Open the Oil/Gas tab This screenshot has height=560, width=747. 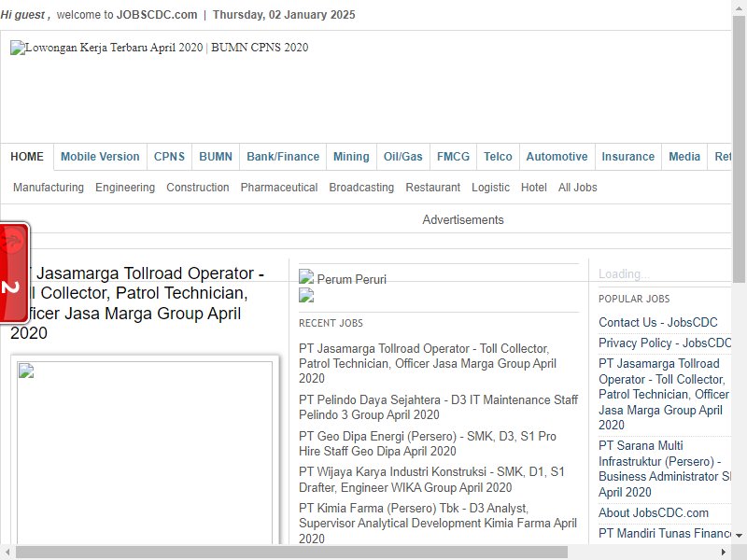point(403,157)
